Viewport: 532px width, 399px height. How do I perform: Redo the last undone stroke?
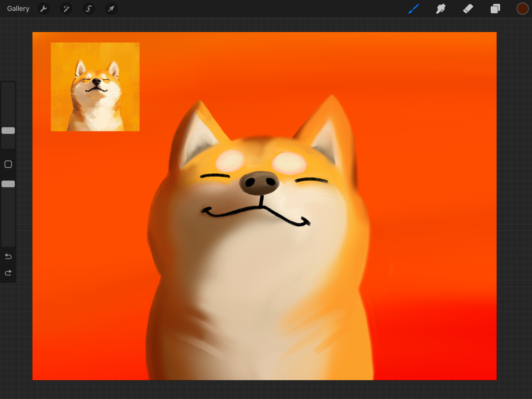coord(8,273)
